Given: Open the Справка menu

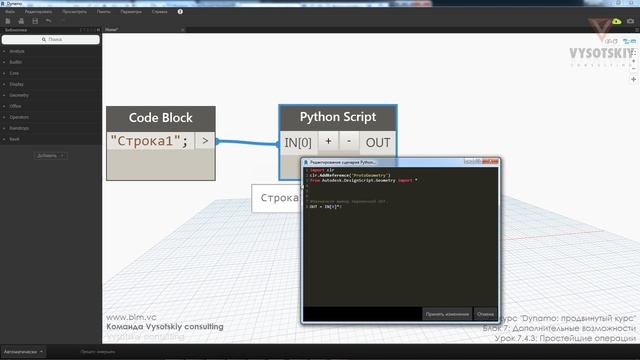Looking at the screenshot, I should pos(160,12).
